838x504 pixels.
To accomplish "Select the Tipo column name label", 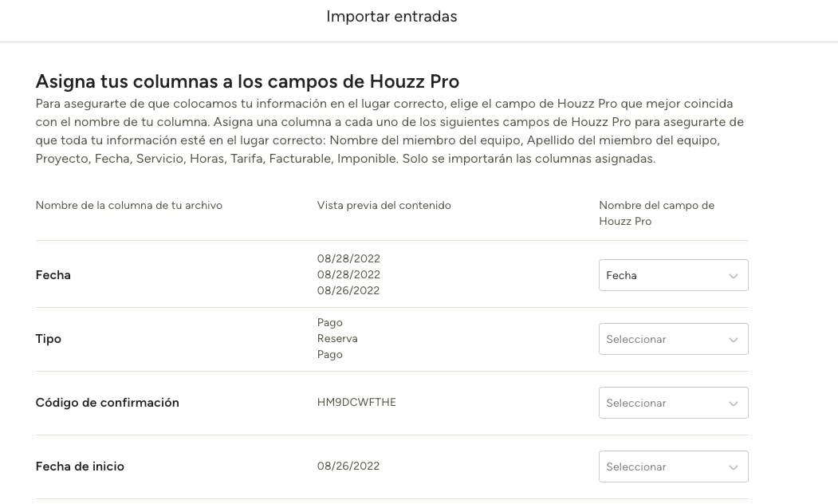I will (49, 339).
